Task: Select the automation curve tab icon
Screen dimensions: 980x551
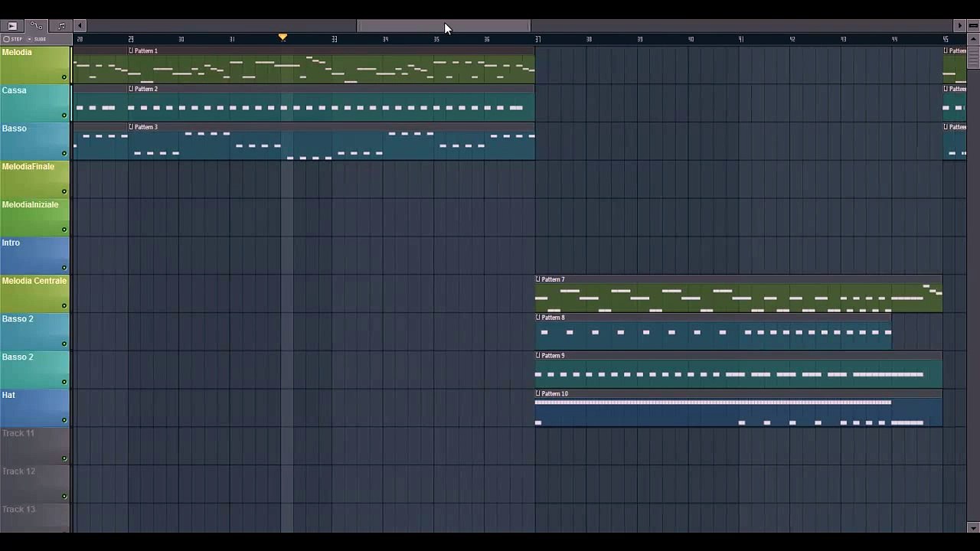Action: pos(37,26)
